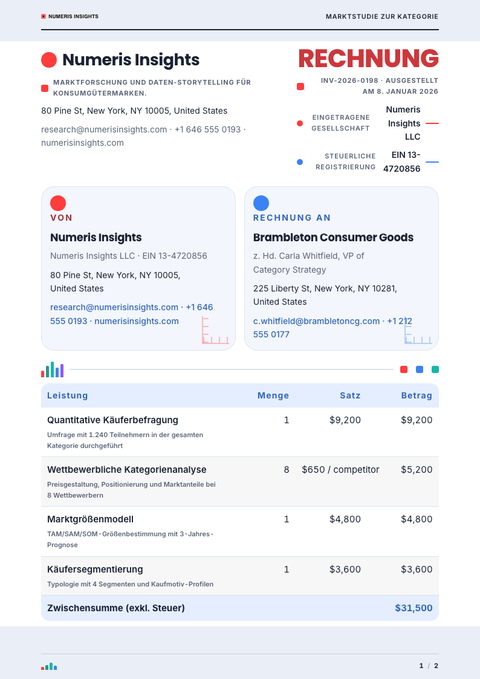Click the Betrag column header
The width and height of the screenshot is (480, 679).
click(416, 395)
